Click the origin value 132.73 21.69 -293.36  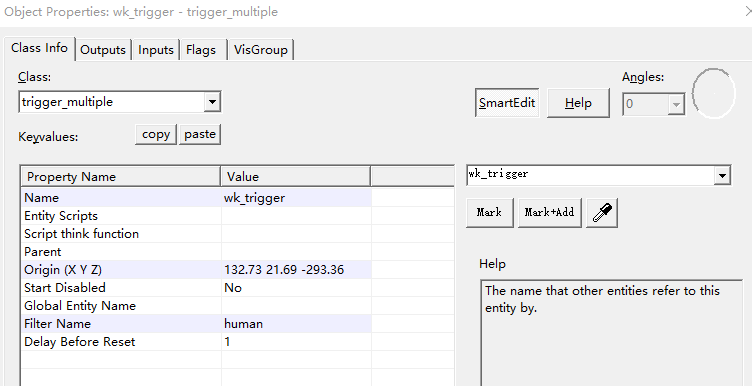point(296,269)
